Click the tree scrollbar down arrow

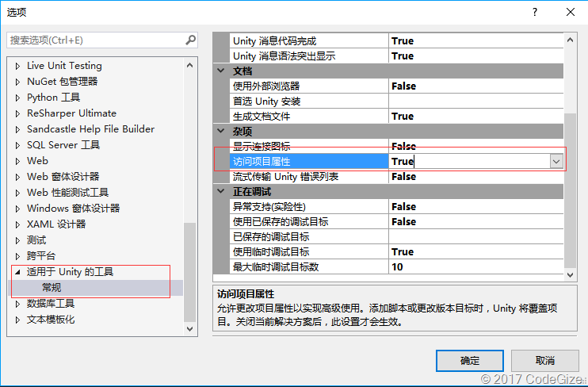pos(189,329)
